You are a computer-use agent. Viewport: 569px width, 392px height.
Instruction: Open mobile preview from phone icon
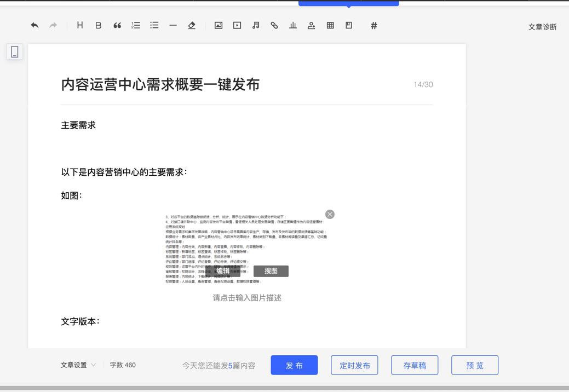15,51
